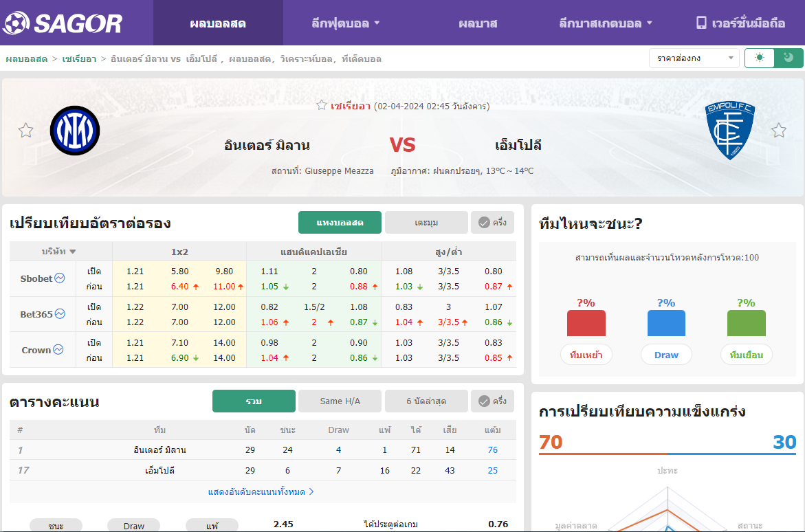Vote for the home team
The width and height of the screenshot is (805, 532).
[586, 355]
